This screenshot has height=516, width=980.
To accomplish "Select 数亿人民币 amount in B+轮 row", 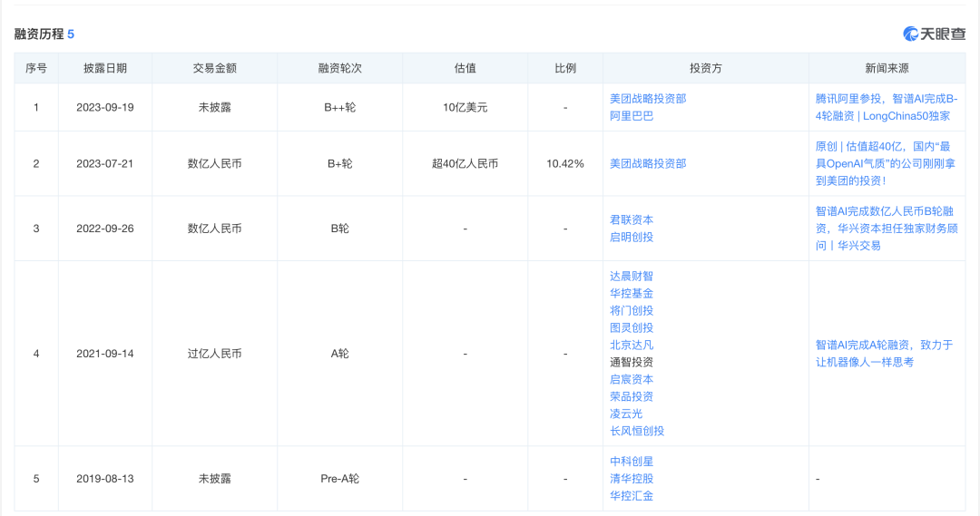I will (x=214, y=163).
